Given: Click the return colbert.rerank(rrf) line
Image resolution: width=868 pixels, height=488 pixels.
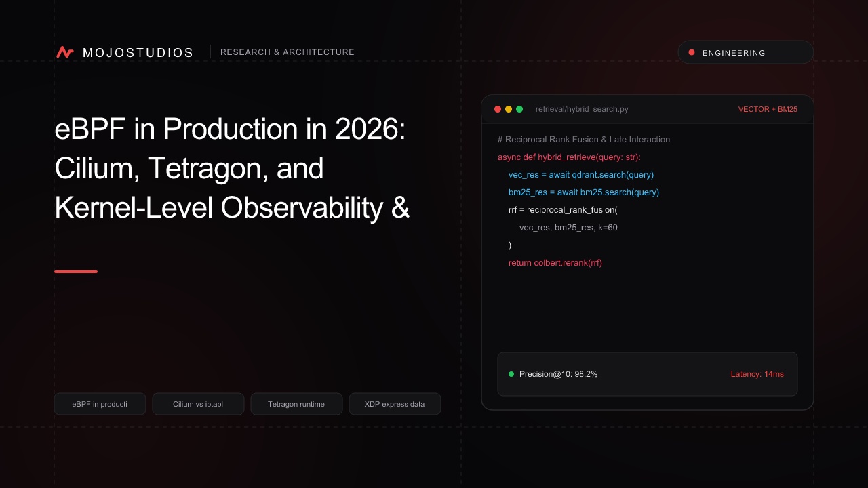Looking at the screenshot, I should (x=555, y=262).
